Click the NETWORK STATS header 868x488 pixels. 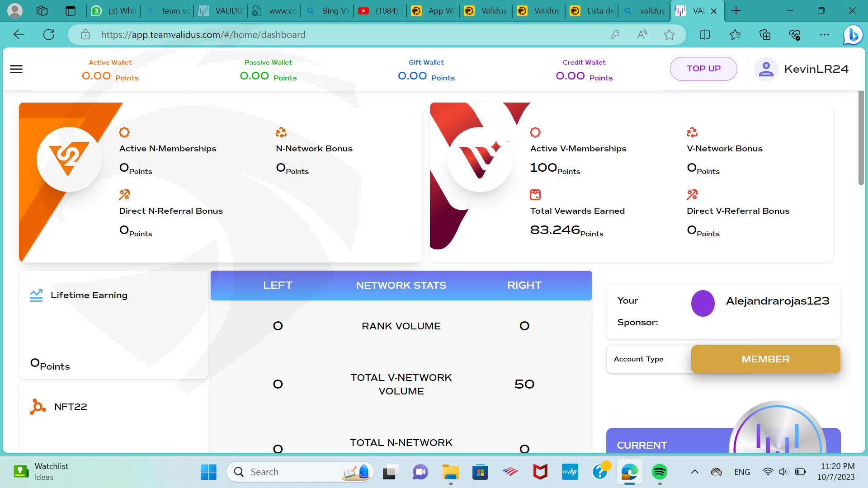point(401,285)
